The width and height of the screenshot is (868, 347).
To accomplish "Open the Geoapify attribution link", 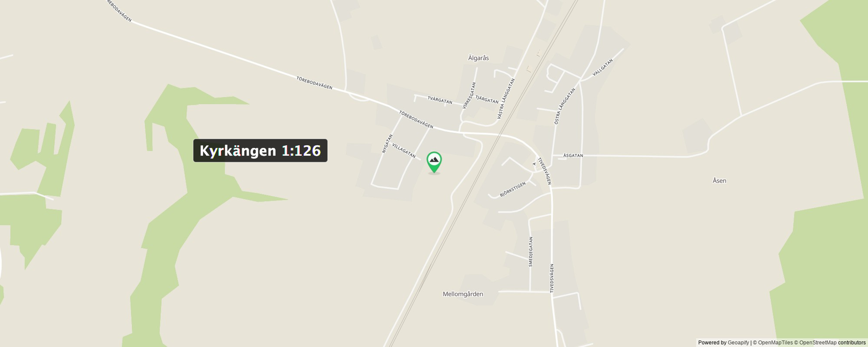I will pos(738,343).
